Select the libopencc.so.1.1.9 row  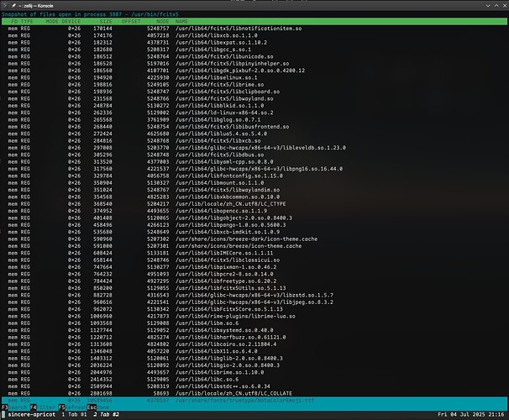pyautogui.click(x=254, y=211)
